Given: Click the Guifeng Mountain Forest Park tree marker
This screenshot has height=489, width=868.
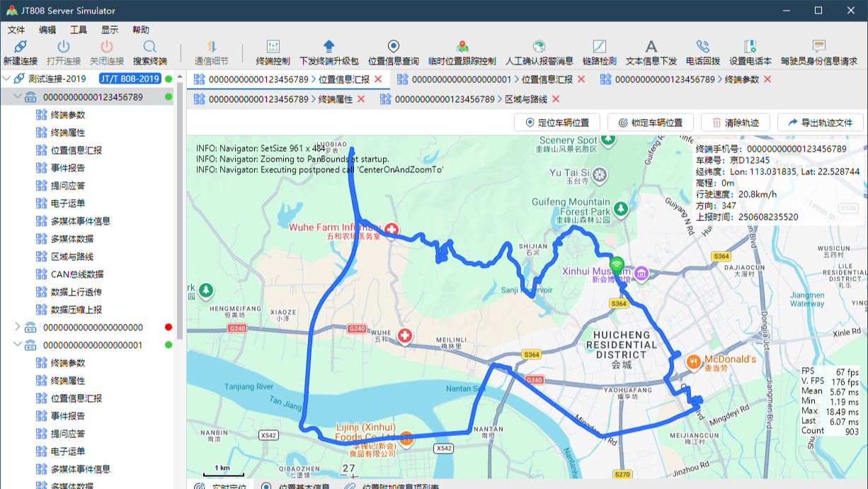Looking at the screenshot, I should point(621,208).
